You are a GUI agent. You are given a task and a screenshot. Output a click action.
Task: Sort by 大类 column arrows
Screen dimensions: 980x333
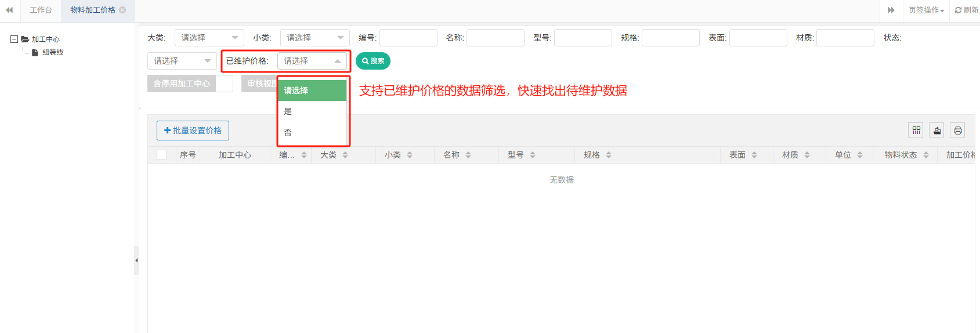pos(345,155)
